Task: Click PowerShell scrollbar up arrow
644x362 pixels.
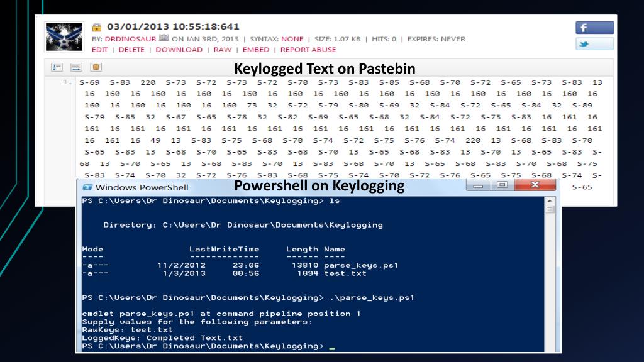Action: [550, 200]
